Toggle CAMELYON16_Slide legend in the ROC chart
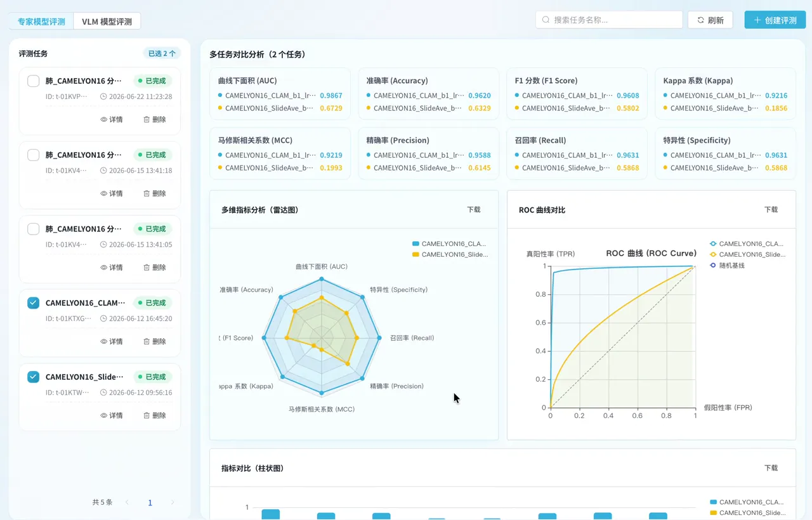This screenshot has width=812, height=520. pyautogui.click(x=747, y=254)
